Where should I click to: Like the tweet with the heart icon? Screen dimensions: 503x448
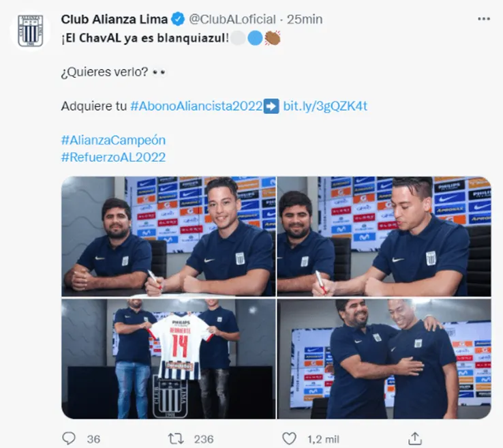pyautogui.click(x=289, y=438)
